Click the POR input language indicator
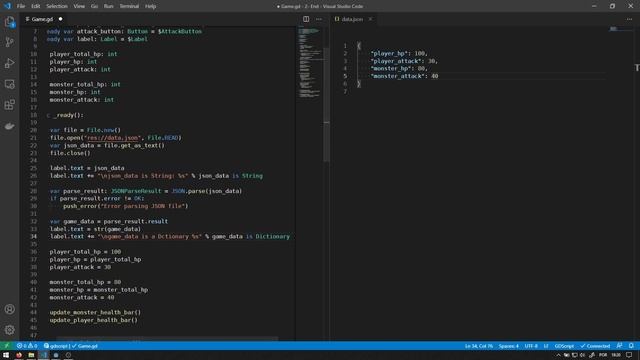Viewport: 640px width, 360px height. click(602, 355)
